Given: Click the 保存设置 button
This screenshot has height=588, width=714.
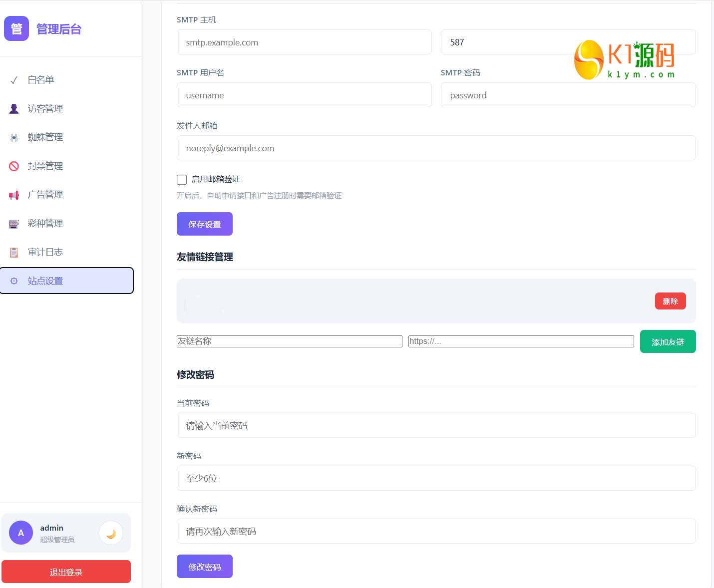Looking at the screenshot, I should pyautogui.click(x=205, y=224).
